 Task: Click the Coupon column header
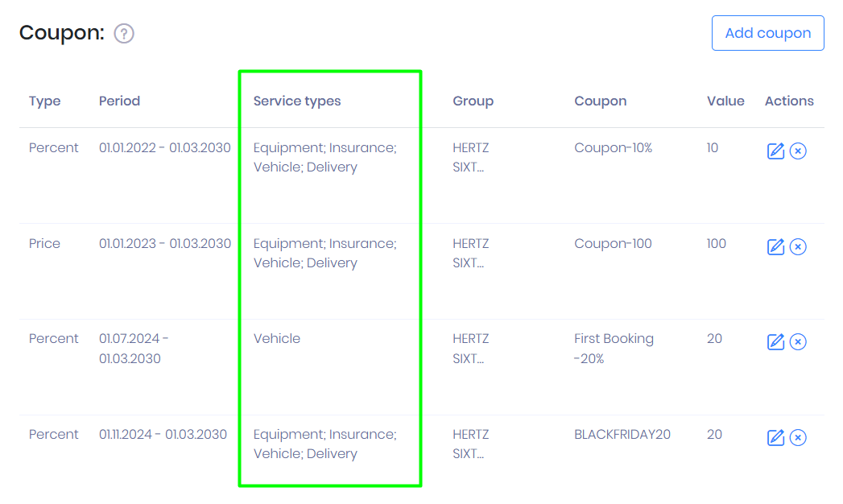tap(600, 101)
